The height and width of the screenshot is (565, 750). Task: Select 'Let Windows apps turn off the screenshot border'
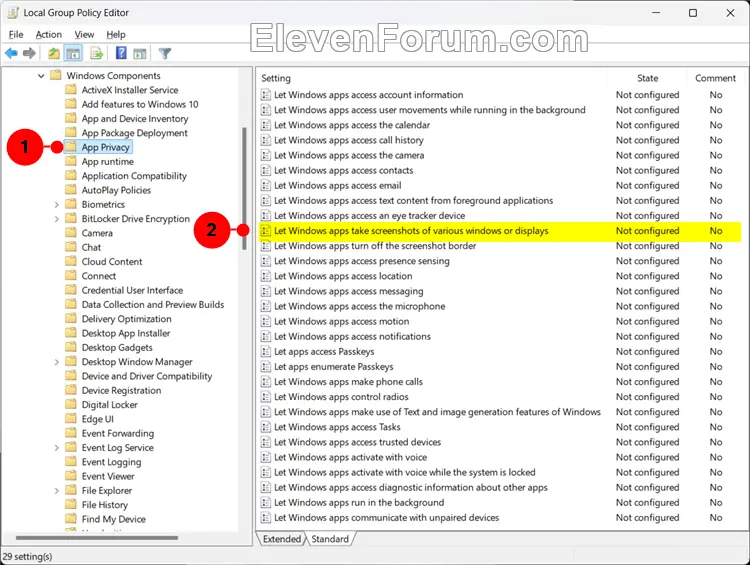click(x=375, y=246)
